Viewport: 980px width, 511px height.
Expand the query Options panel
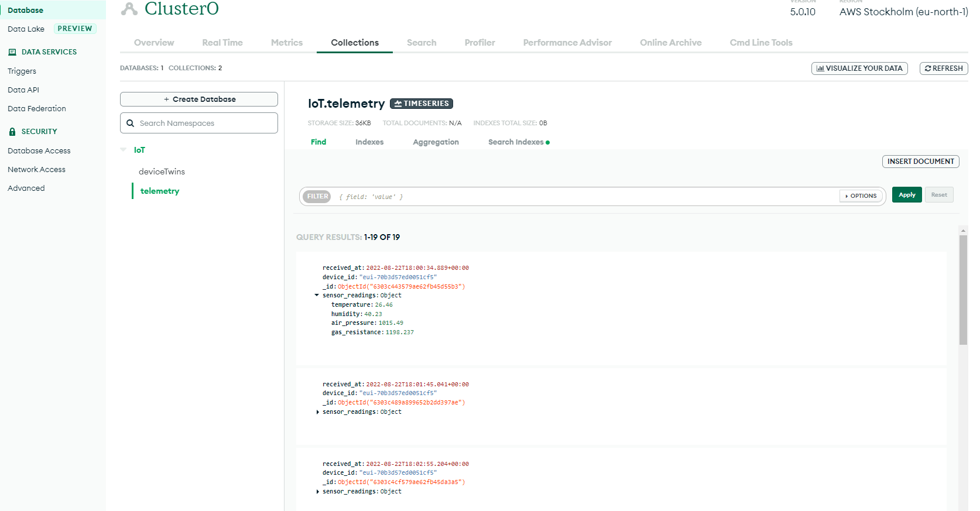click(x=861, y=196)
